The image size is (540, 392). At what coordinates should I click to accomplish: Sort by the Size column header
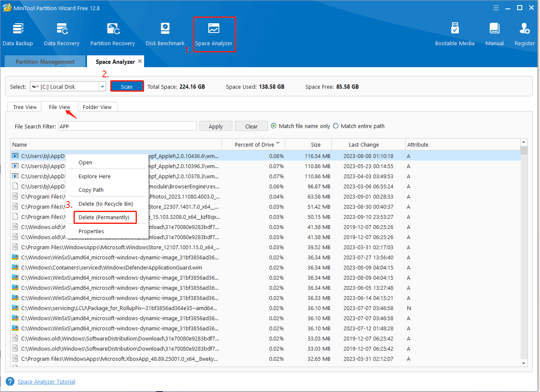tap(308, 144)
